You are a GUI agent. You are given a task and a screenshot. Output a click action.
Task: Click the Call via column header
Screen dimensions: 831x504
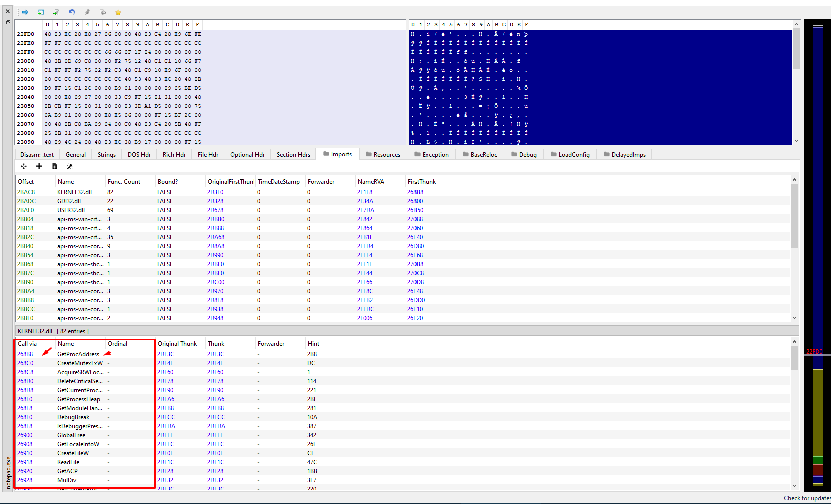(35, 344)
